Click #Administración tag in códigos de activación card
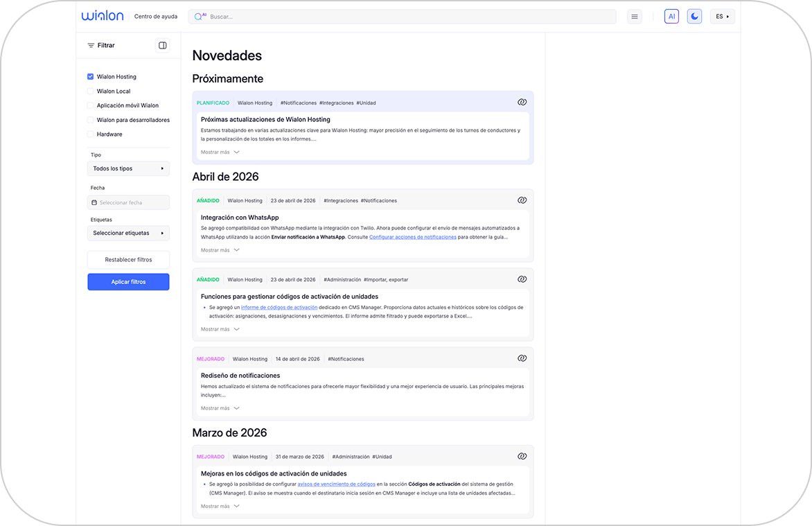Viewport: 812px width, 526px height. pos(342,280)
